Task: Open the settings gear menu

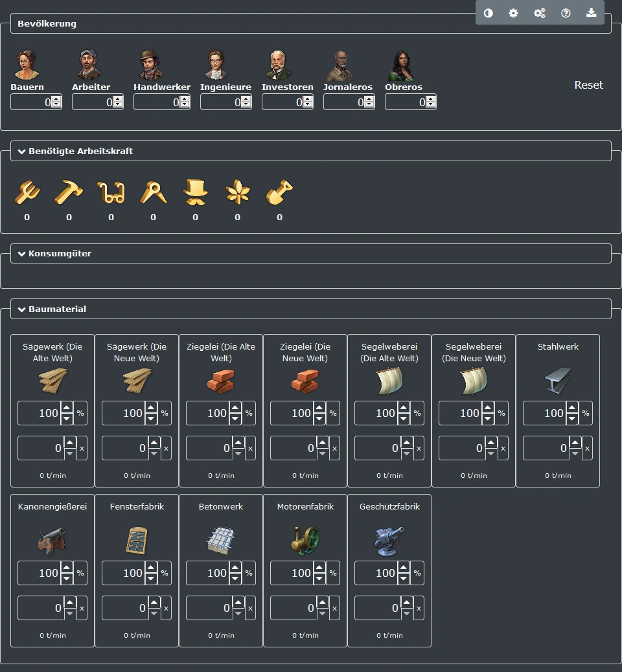Action: click(x=514, y=13)
